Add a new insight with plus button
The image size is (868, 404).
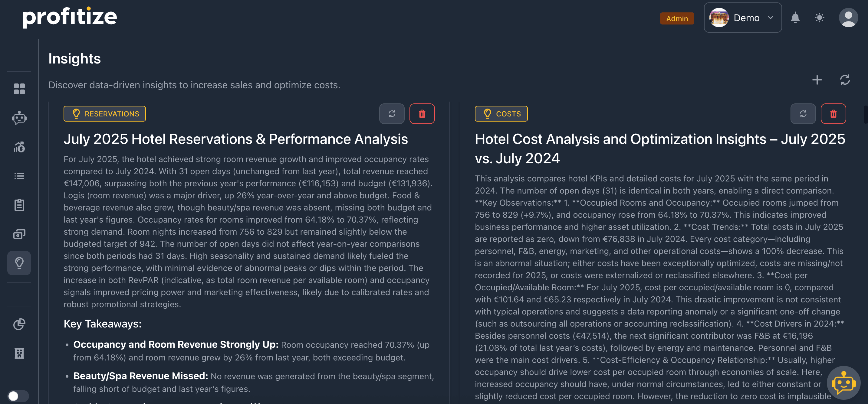pos(817,80)
